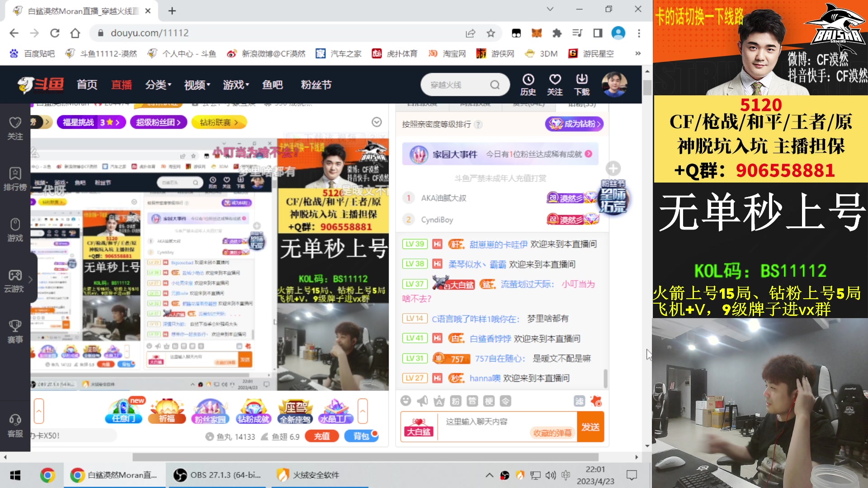Image resolution: width=868 pixels, height=488 pixels.
Task: Expand the 分类 dropdown in the nav
Action: click(x=158, y=85)
